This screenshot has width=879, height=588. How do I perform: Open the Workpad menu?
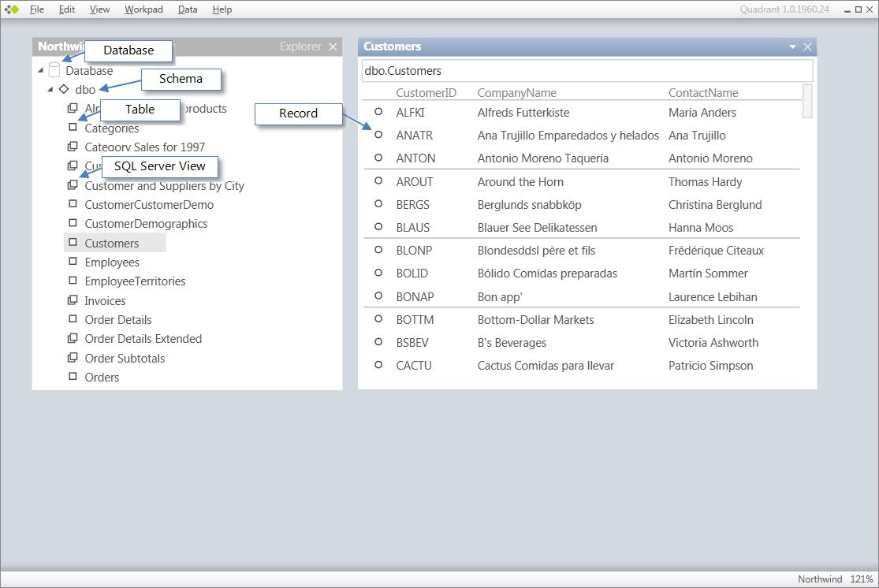point(143,9)
